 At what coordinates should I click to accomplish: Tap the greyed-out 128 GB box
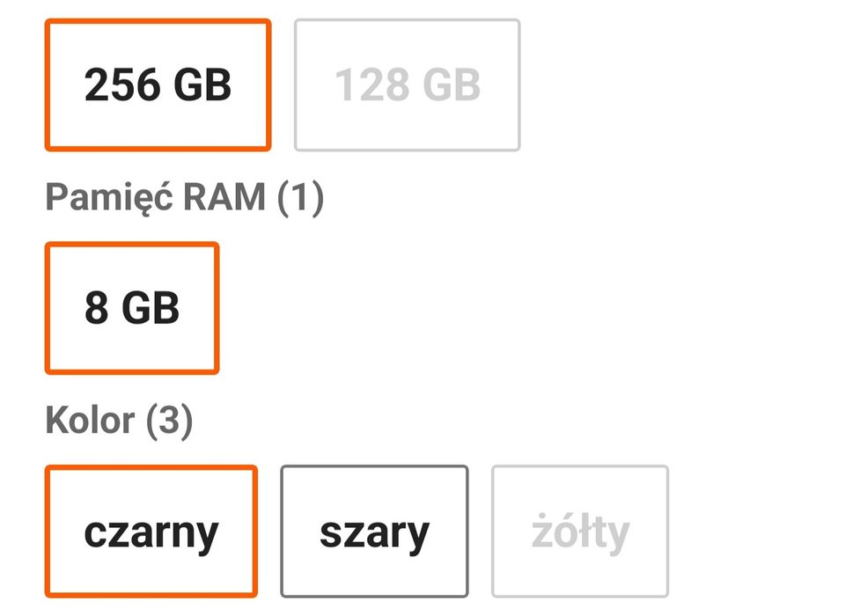click(408, 85)
